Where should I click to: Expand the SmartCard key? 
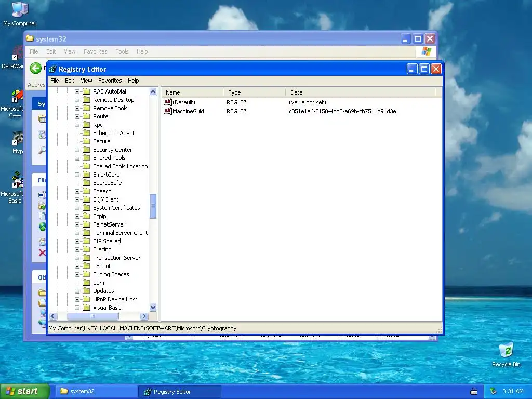[77, 175]
